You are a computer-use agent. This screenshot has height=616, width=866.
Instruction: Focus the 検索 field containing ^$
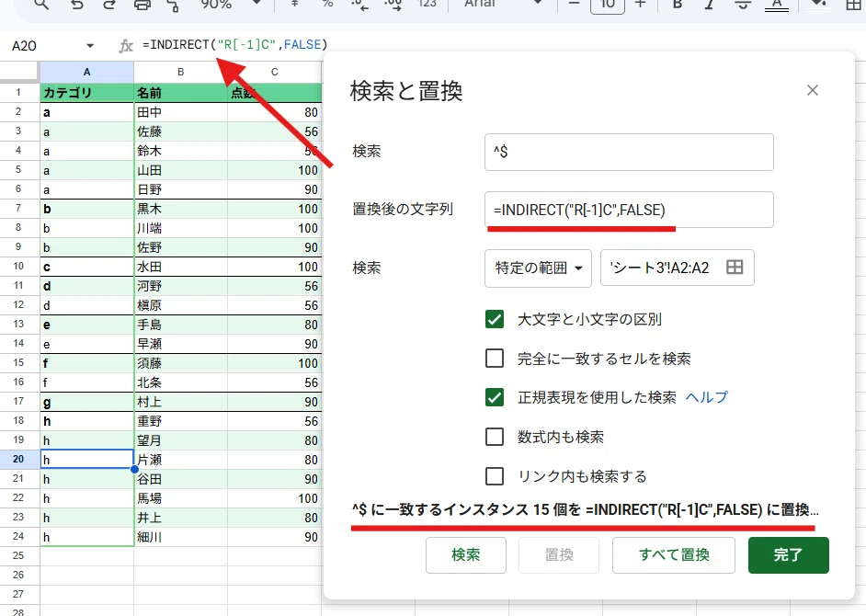tap(629, 152)
